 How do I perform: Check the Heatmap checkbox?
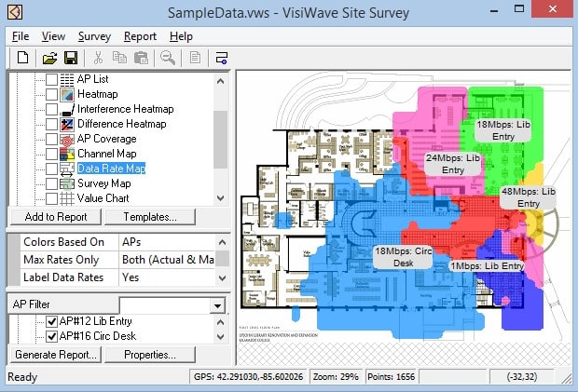(x=51, y=94)
